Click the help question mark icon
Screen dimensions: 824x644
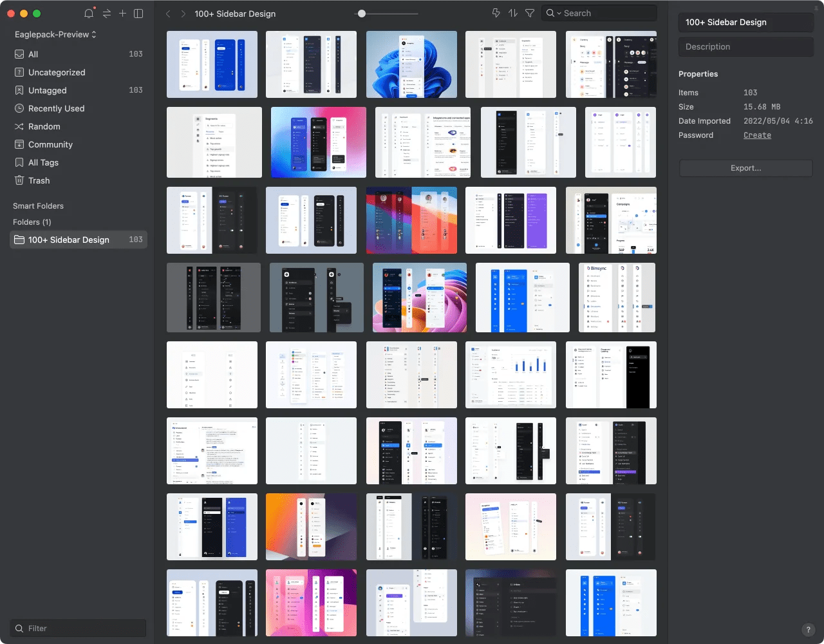(x=809, y=629)
